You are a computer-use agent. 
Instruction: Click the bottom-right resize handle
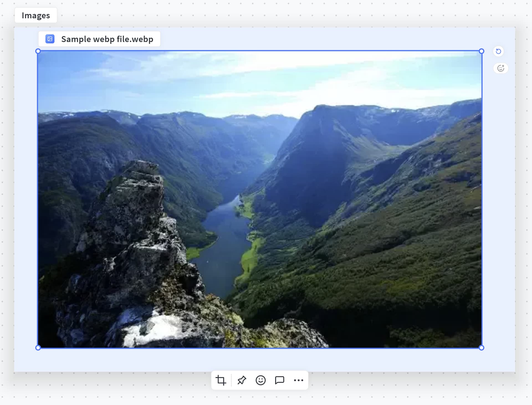[x=481, y=348]
